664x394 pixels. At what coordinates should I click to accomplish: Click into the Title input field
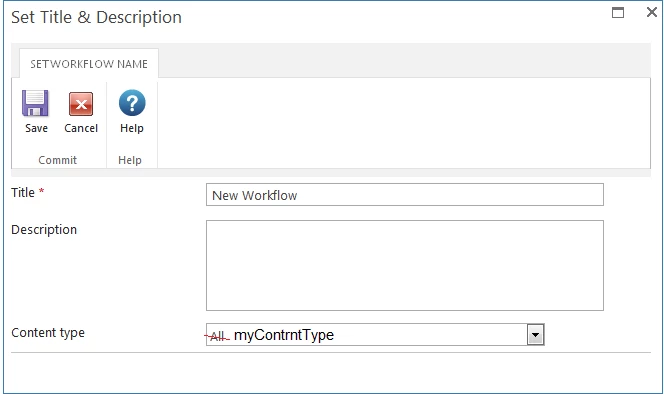pos(405,195)
